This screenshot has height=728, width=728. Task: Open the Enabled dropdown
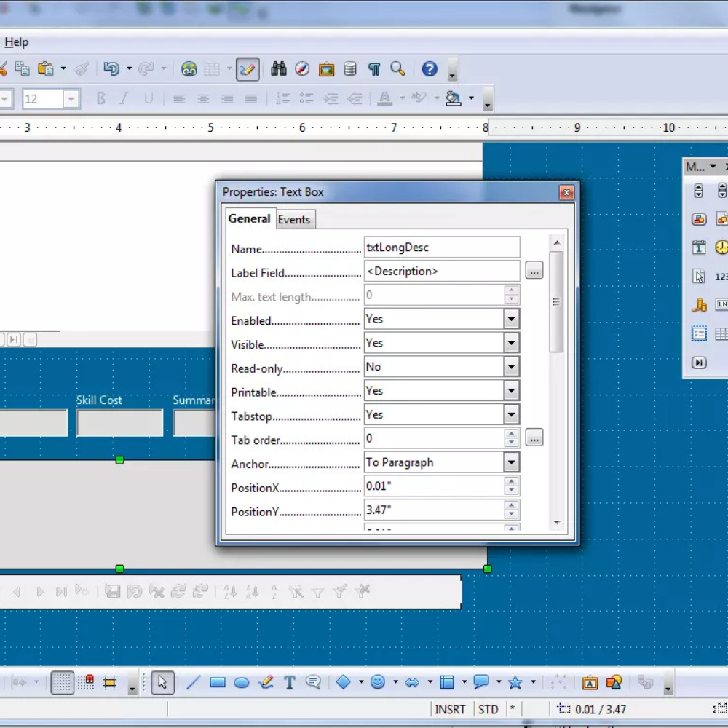pyautogui.click(x=511, y=319)
